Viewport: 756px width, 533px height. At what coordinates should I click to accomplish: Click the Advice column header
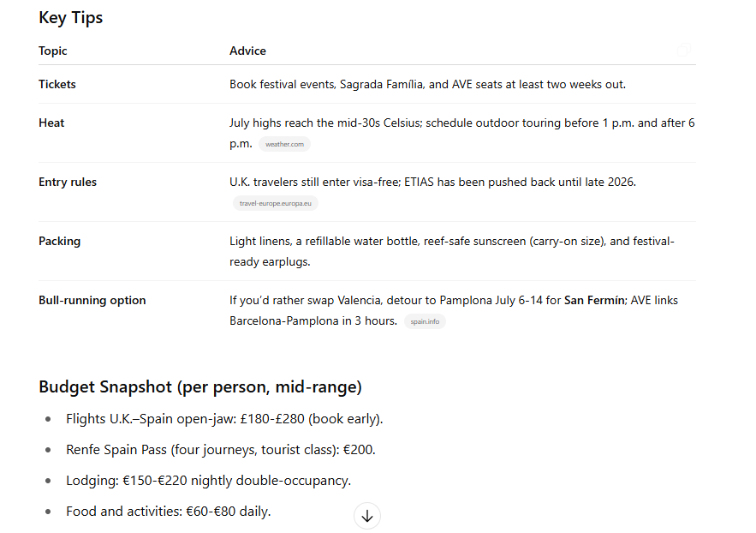point(247,51)
